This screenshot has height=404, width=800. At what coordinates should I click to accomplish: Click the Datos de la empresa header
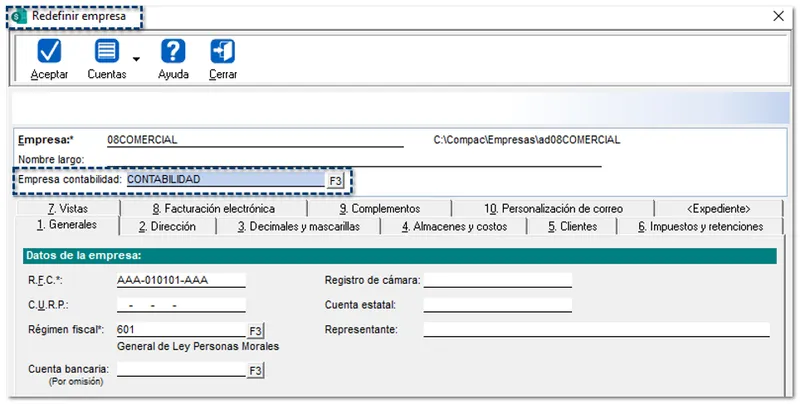tap(400, 256)
